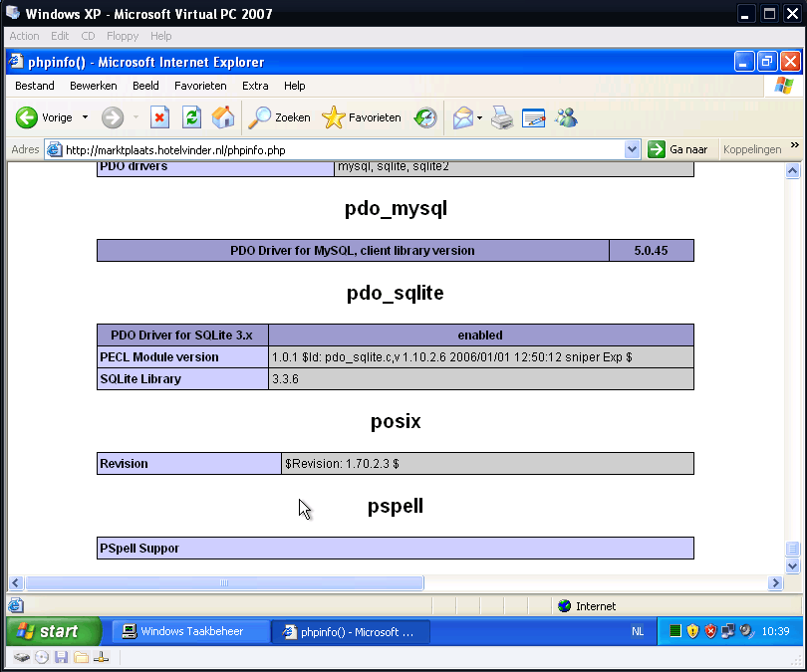Image resolution: width=807 pixels, height=672 pixels.
Task: Click the Virtual PC network status icon
Action: pos(101,657)
